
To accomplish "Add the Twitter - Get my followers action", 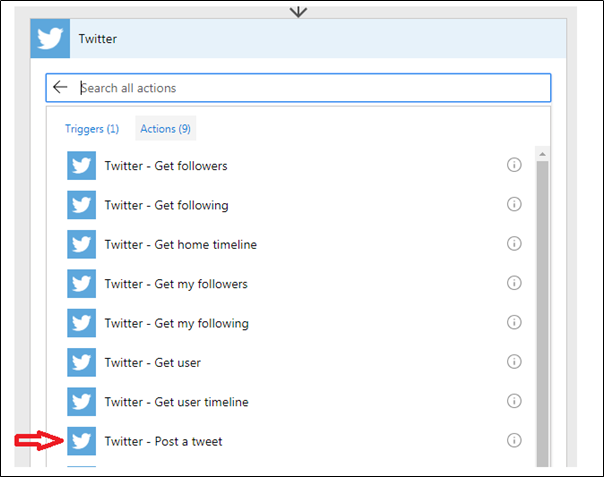I will 176,284.
